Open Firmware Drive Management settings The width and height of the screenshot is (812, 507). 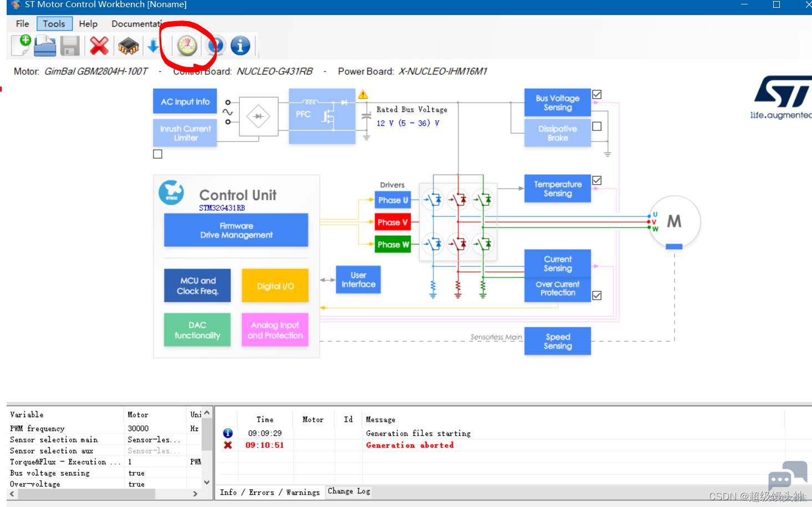[236, 230]
